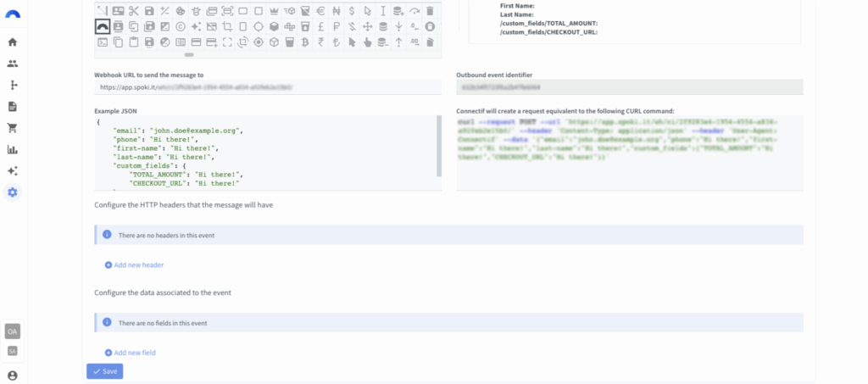
Task: Open the user account profile icon
Action: pos(13,375)
